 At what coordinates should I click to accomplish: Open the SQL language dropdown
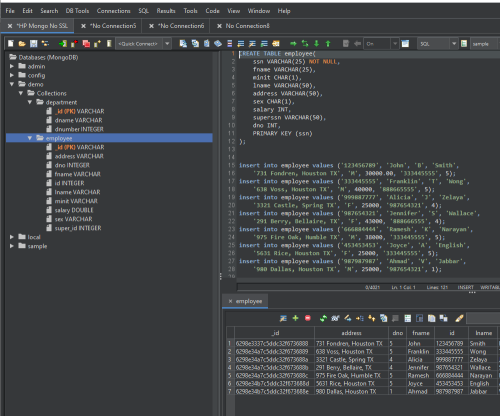pyautogui.click(x=454, y=44)
